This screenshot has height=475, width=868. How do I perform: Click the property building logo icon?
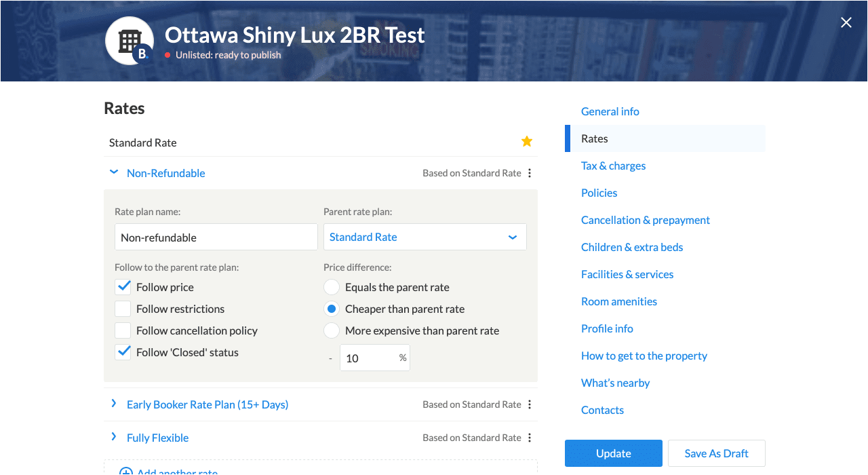[x=129, y=41]
